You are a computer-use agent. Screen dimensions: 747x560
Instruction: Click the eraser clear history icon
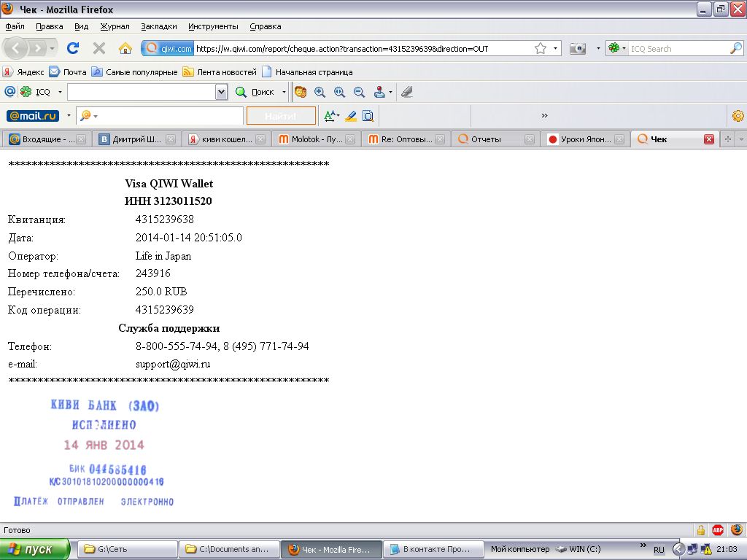(406, 92)
